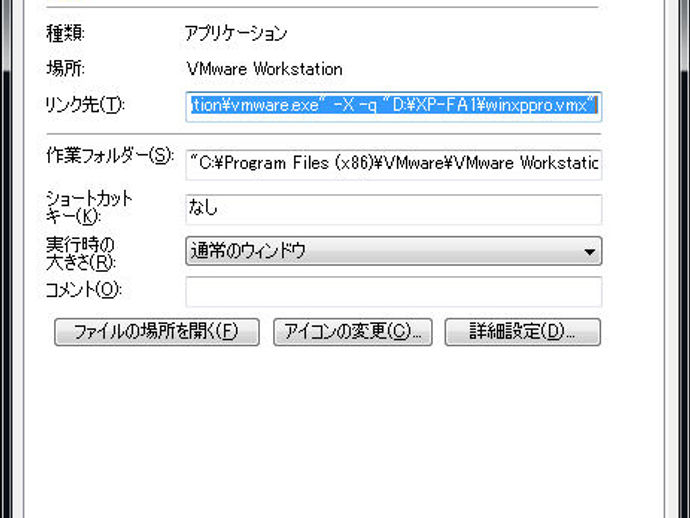Click the 実行時の大きさ(R) label
The width and height of the screenshot is (690, 518).
[81, 253]
